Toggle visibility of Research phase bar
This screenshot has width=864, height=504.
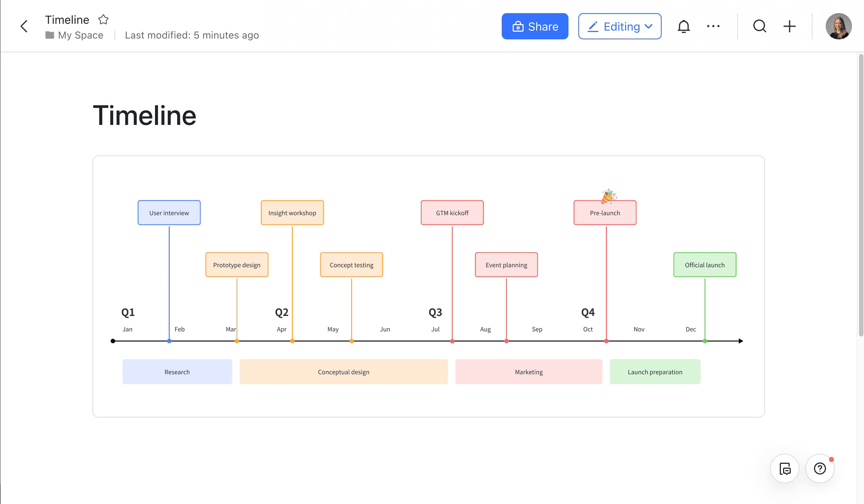point(177,371)
